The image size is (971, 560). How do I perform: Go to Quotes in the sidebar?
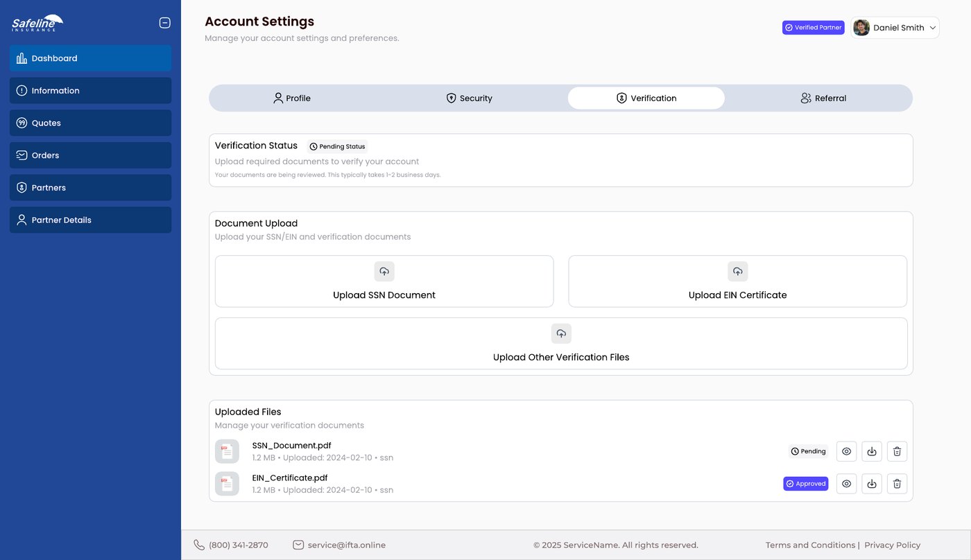click(90, 123)
